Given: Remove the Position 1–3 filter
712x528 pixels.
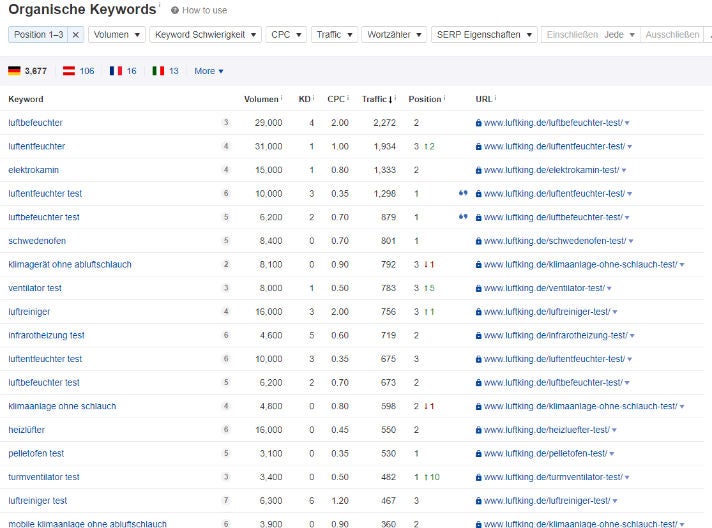Looking at the screenshot, I should click(75, 34).
